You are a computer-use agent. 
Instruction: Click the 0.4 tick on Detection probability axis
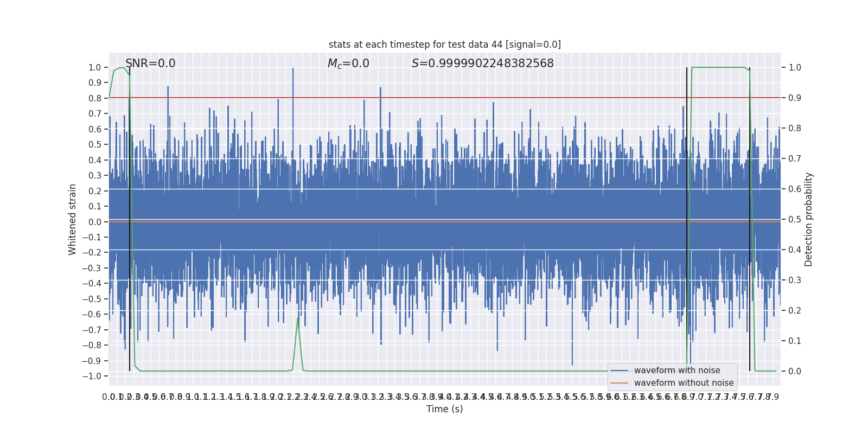point(795,250)
